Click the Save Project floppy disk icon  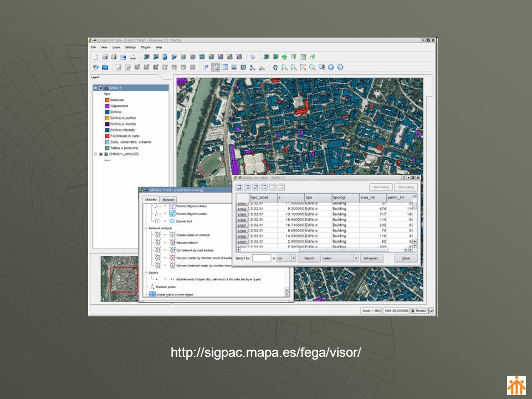pos(105,57)
